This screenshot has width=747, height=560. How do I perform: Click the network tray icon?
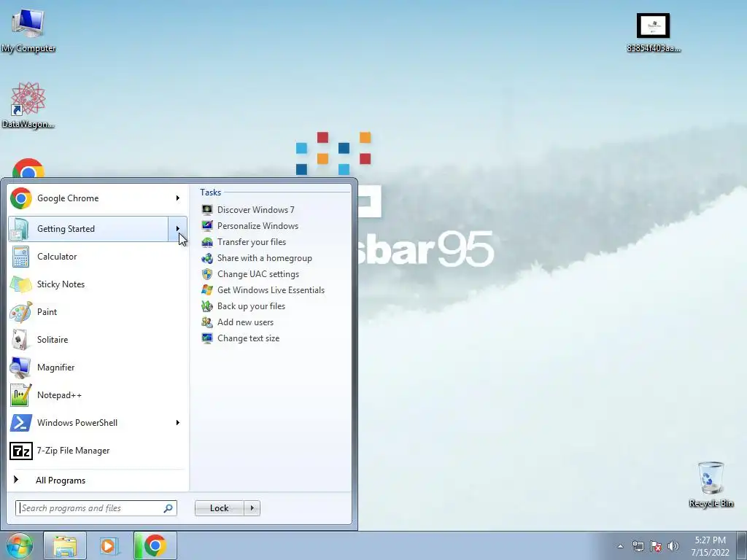pyautogui.click(x=638, y=546)
